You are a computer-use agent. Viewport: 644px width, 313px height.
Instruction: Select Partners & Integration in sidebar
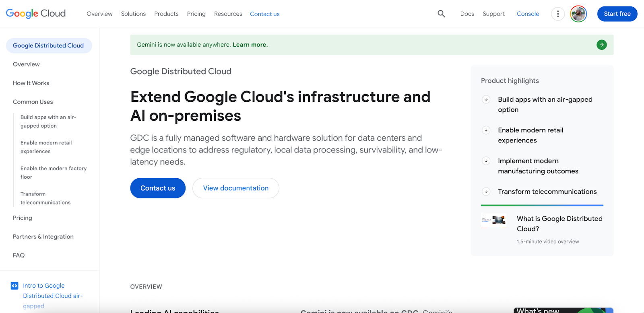[43, 237]
